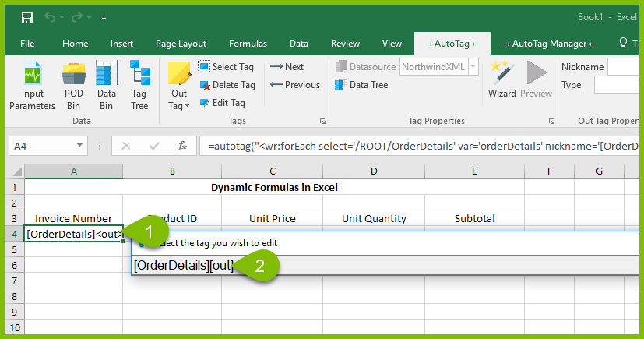Image resolution: width=644 pixels, height=339 pixels.
Task: Open the NorthwindXML datasource dropdown
Action: (473, 66)
